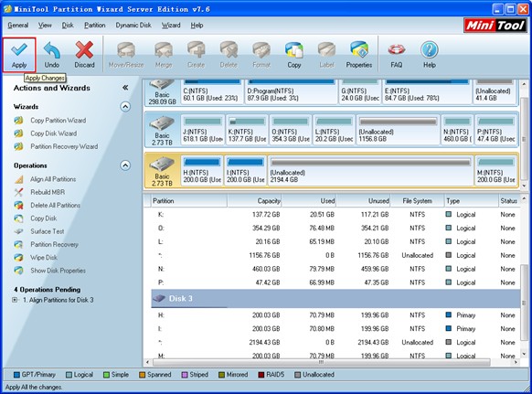Open the Dynamic Disk menu
Image resolution: width=532 pixels, height=394 pixels.
click(x=133, y=25)
